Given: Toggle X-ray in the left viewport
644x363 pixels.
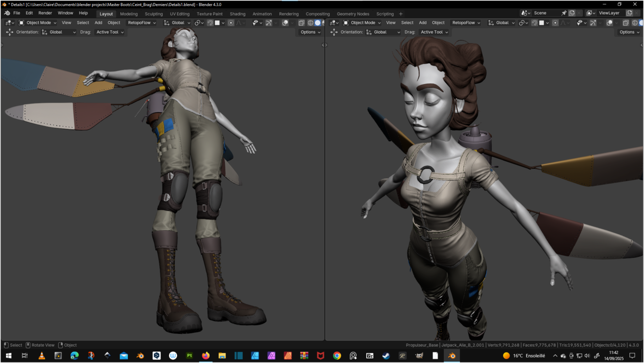Looking at the screenshot, I should [x=301, y=23].
